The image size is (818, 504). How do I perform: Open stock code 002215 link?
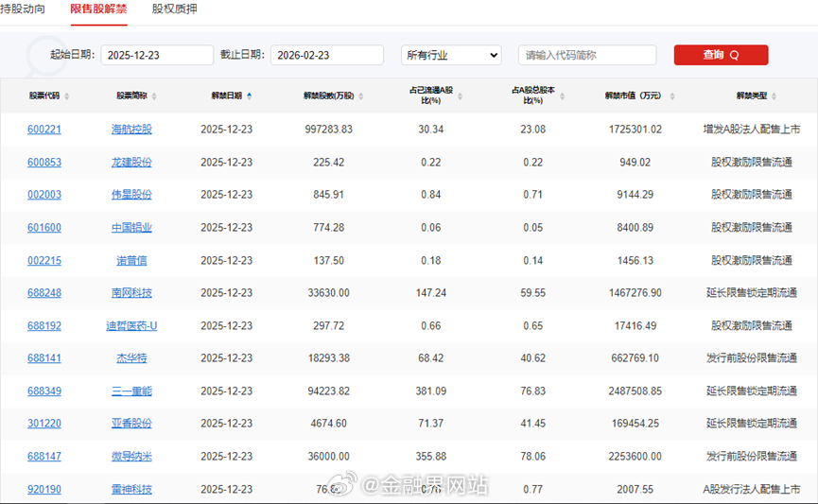tap(44, 260)
